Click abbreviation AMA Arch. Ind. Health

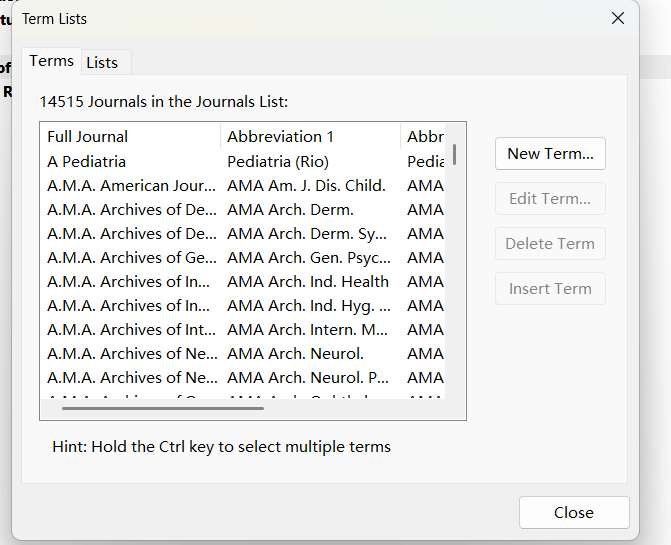tap(308, 281)
